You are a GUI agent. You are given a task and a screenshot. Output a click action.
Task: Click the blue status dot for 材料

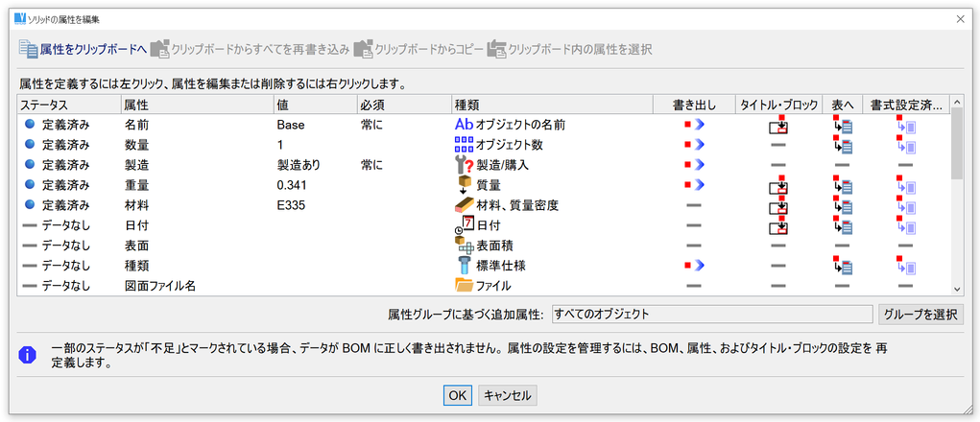tap(29, 205)
